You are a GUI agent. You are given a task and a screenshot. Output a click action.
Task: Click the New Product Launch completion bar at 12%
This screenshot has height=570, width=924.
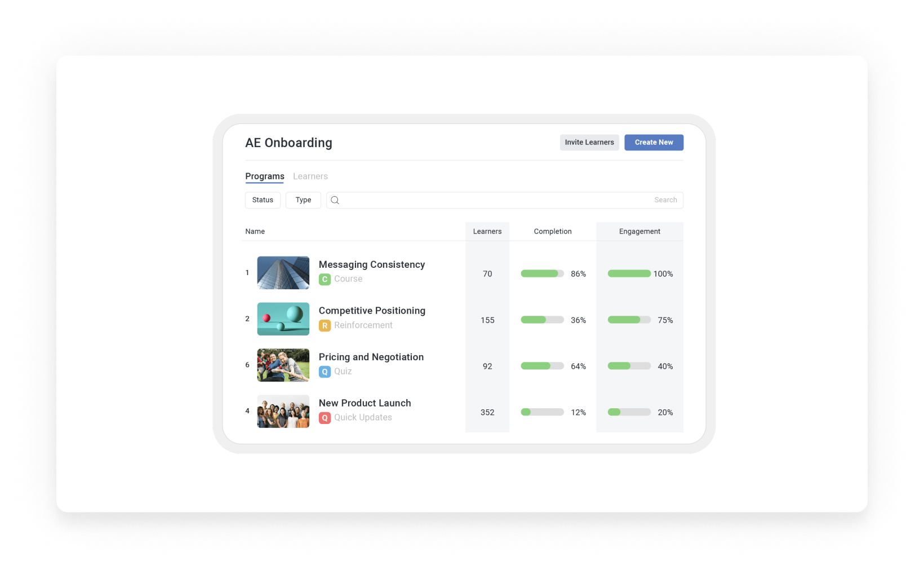(542, 412)
